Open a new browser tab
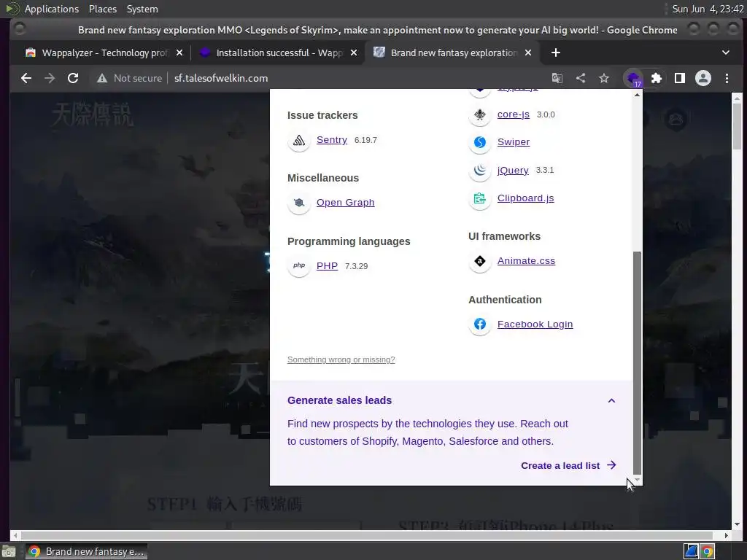Image resolution: width=747 pixels, height=560 pixels. pos(555,52)
